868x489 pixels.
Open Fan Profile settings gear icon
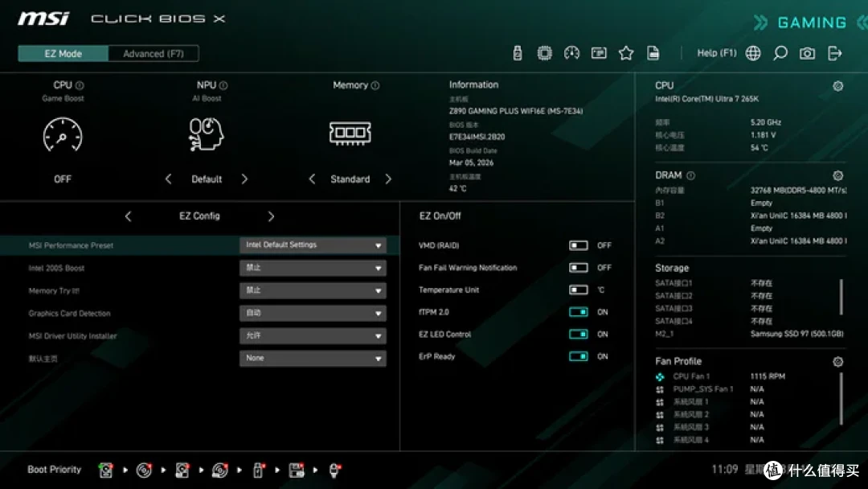pos(837,362)
